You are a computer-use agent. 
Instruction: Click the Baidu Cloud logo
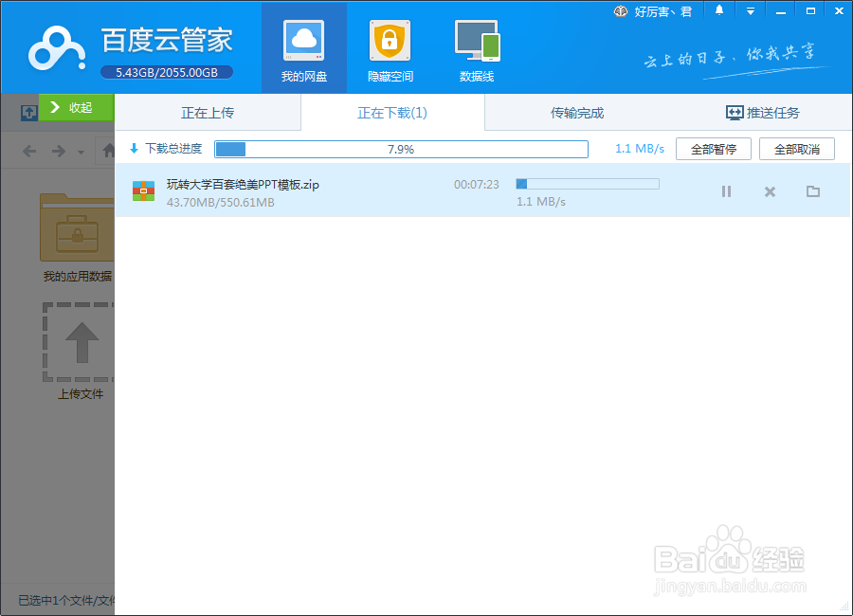[57, 47]
